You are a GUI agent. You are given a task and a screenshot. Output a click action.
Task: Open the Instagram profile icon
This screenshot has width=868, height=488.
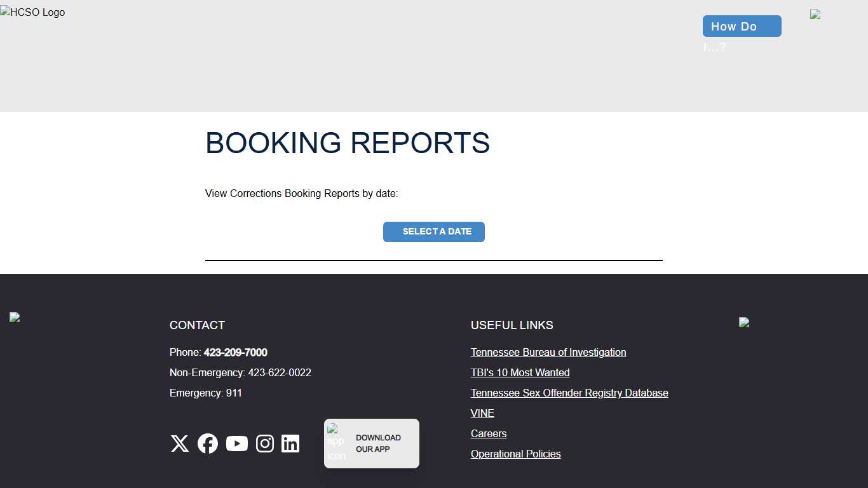(265, 444)
